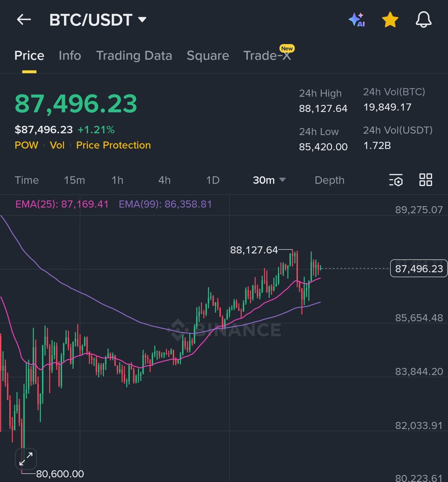Tap the 80,600.00 chart low marker
This screenshot has height=482, width=448.
click(60, 474)
